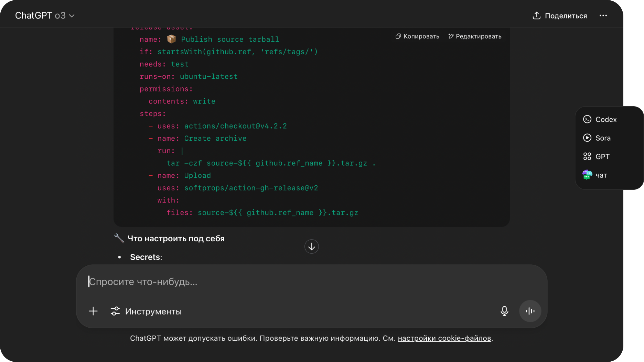Click the copy icon beside Копировать
The height and width of the screenshot is (362, 644).
point(398,36)
